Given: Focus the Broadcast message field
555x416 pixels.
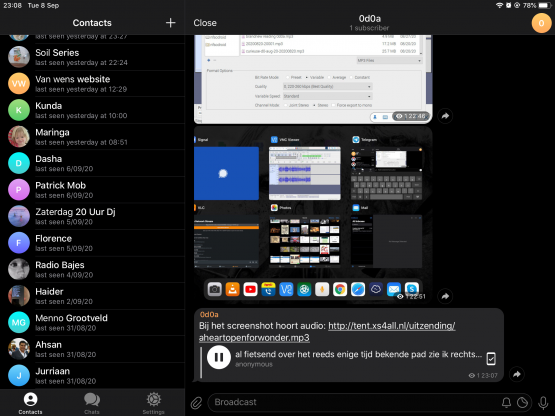Looking at the screenshot, I should pos(354,402).
